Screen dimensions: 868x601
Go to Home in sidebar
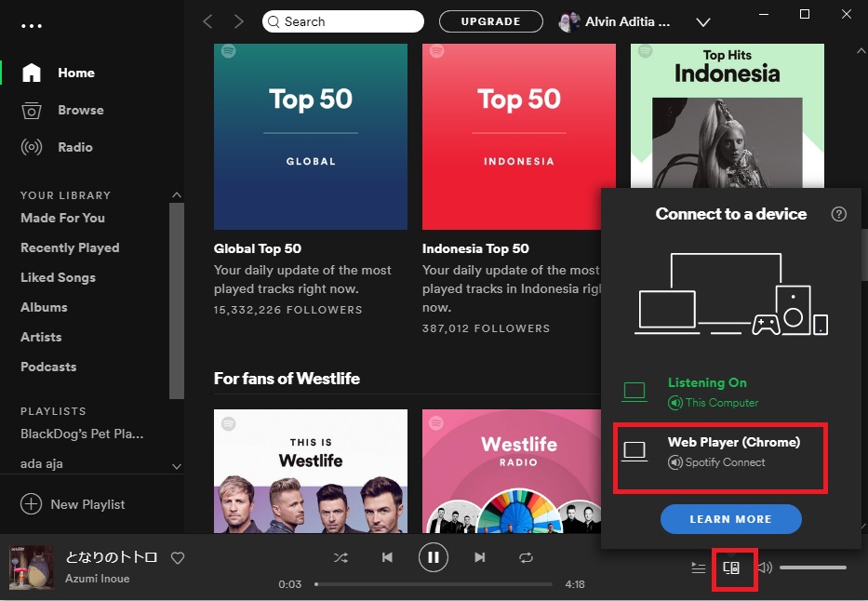click(76, 73)
